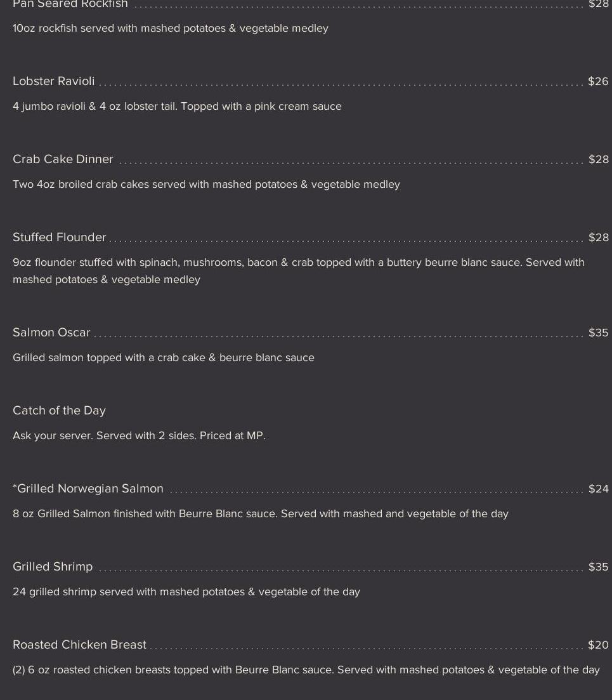Click the $20 Roasted Chicken Breast price
Viewport: 612px width, 700px height.
click(x=598, y=645)
